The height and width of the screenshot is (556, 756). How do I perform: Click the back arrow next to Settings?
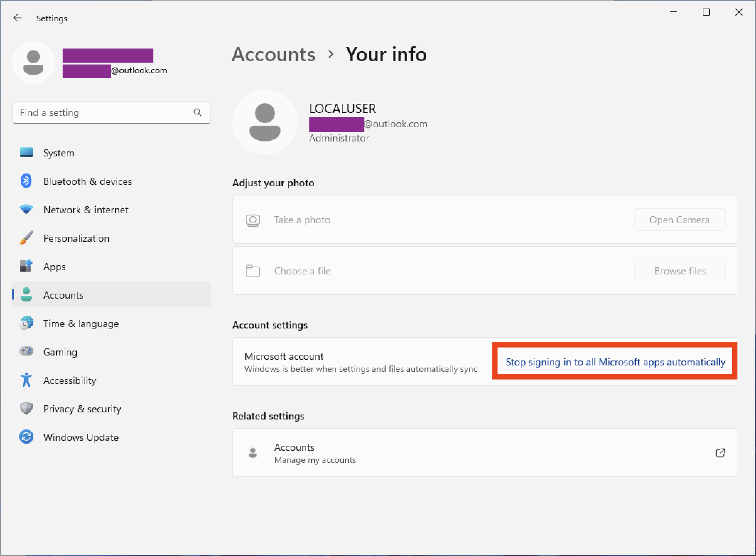tap(17, 18)
